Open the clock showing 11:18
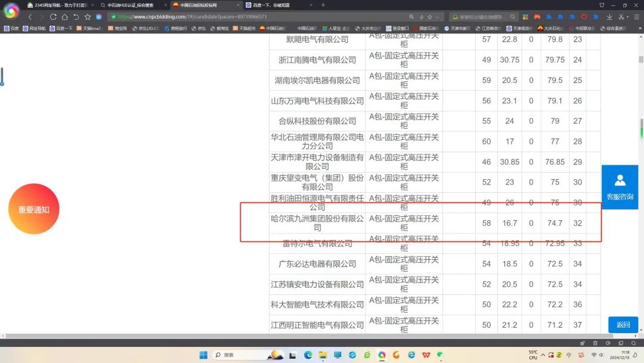This screenshot has height=363, width=644. tap(620, 355)
